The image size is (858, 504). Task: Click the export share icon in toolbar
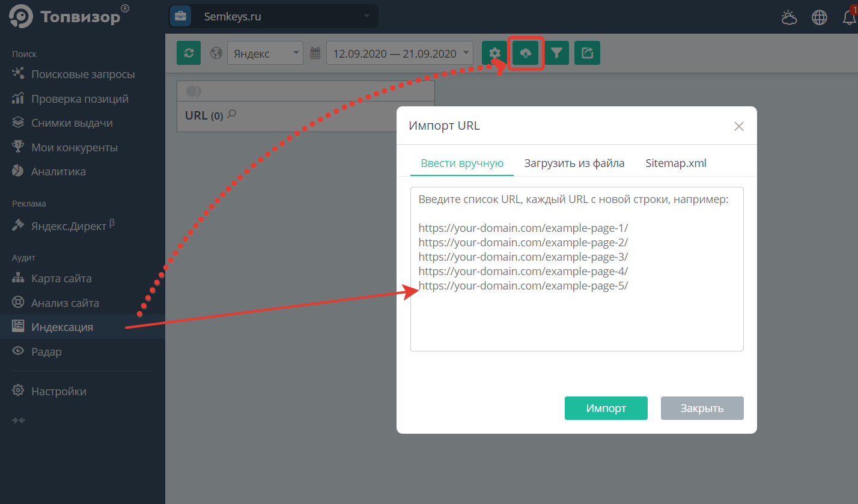pyautogui.click(x=587, y=53)
